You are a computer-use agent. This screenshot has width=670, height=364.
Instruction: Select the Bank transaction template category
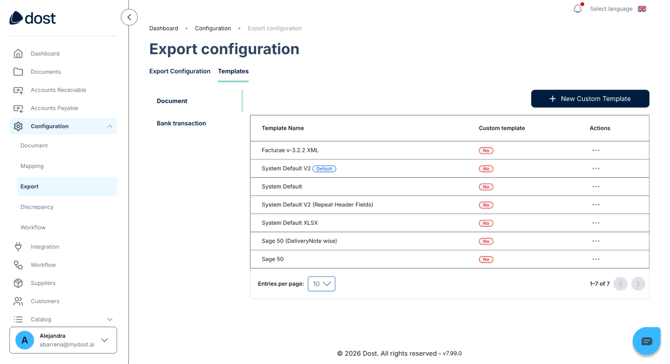tap(181, 123)
